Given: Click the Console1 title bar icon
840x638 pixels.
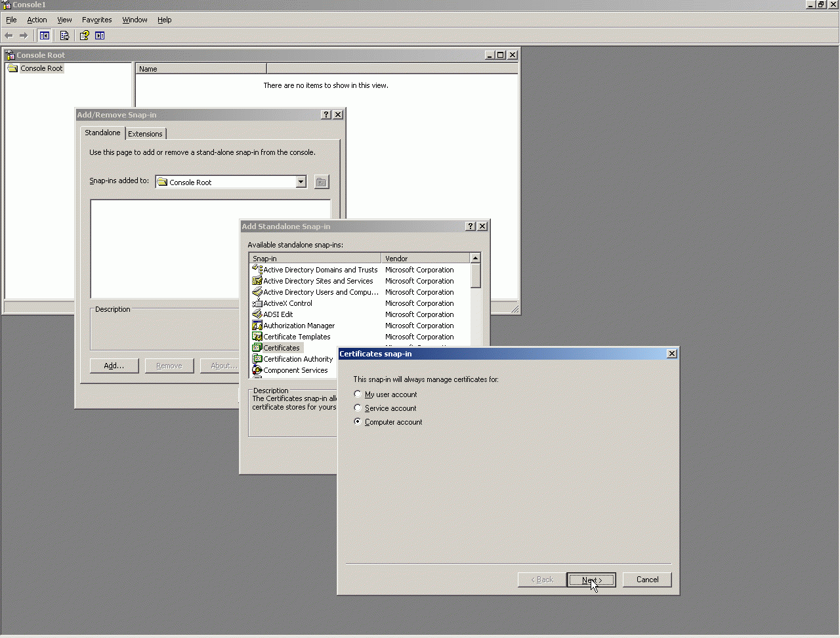Looking at the screenshot, I should coord(7,5).
